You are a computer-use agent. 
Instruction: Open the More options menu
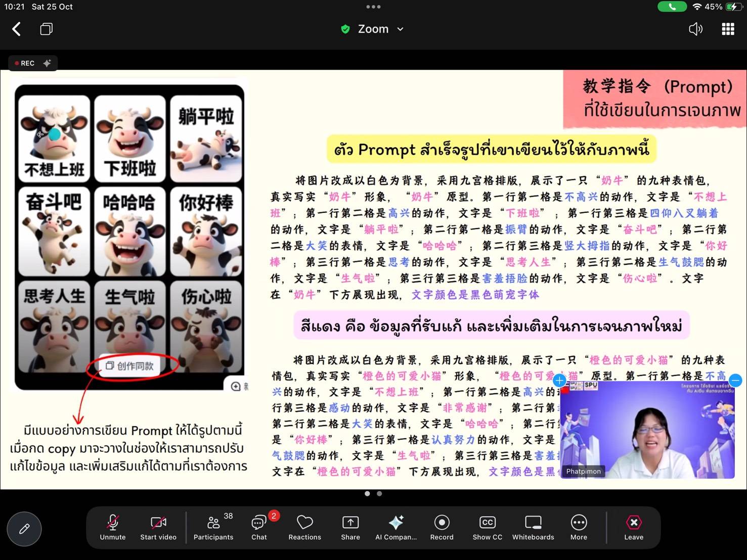click(579, 528)
